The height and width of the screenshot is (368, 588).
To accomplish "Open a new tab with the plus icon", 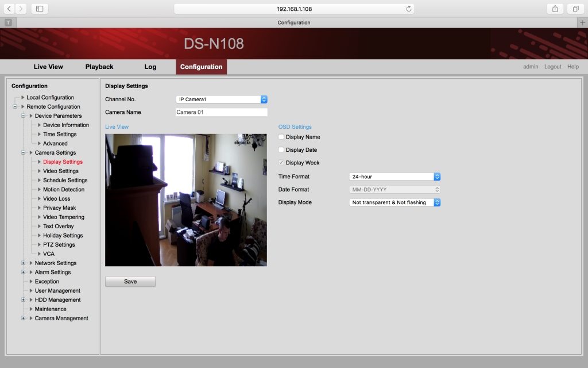I will (582, 22).
